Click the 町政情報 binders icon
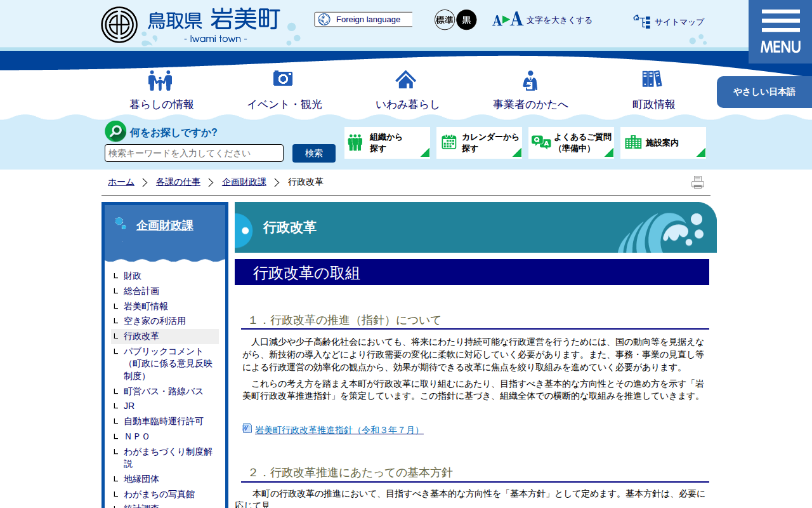 (652, 79)
